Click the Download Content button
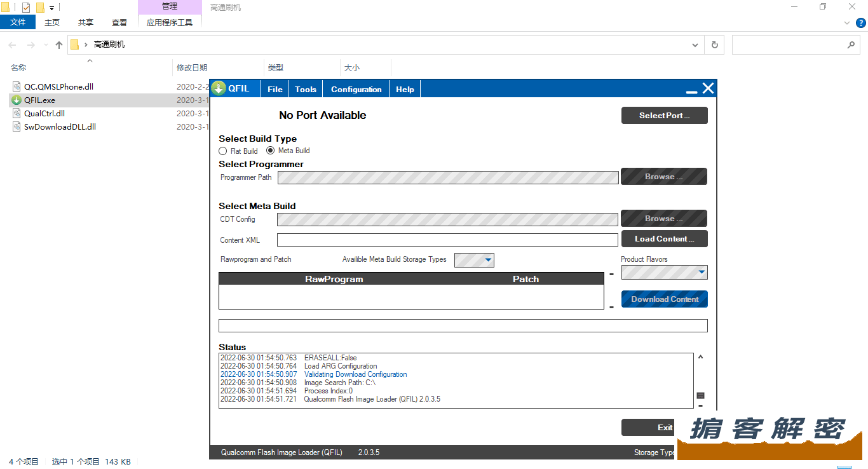The height and width of the screenshot is (469, 868). coord(665,299)
